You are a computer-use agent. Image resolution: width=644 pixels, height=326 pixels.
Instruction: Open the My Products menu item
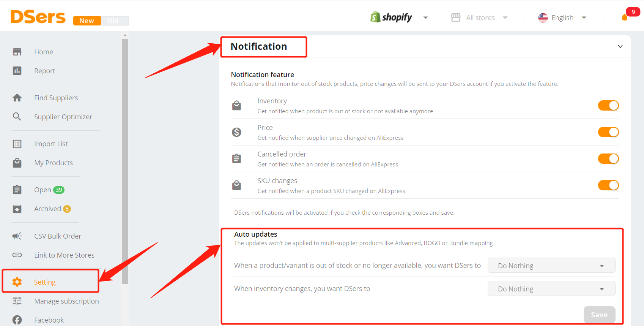pos(54,163)
